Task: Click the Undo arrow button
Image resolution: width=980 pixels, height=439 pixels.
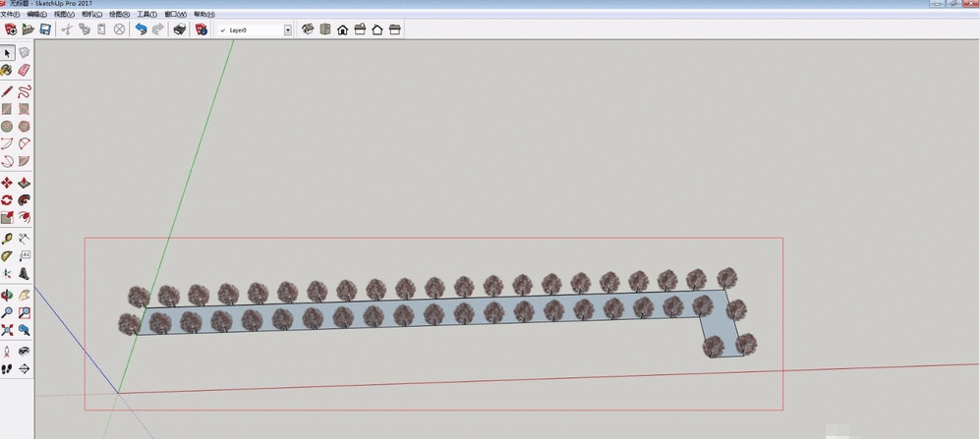Action: click(141, 30)
